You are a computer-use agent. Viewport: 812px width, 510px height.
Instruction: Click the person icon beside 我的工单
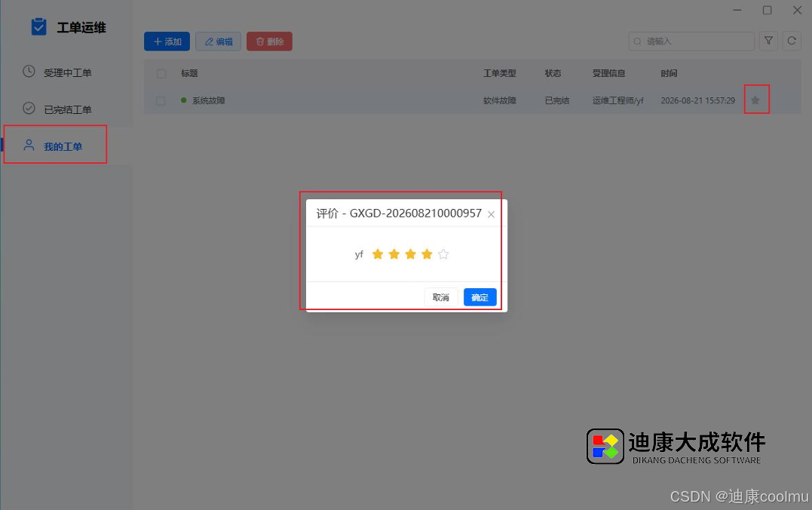[x=29, y=145]
